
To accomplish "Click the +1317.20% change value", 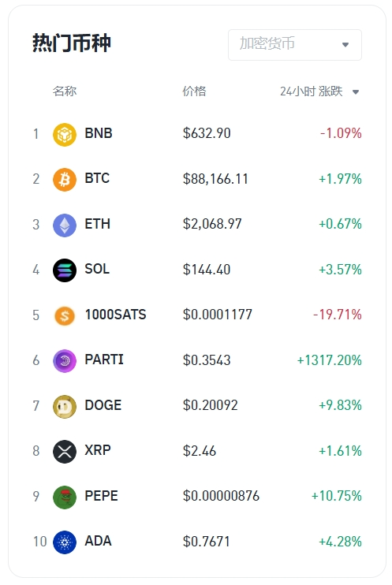I will tap(329, 360).
